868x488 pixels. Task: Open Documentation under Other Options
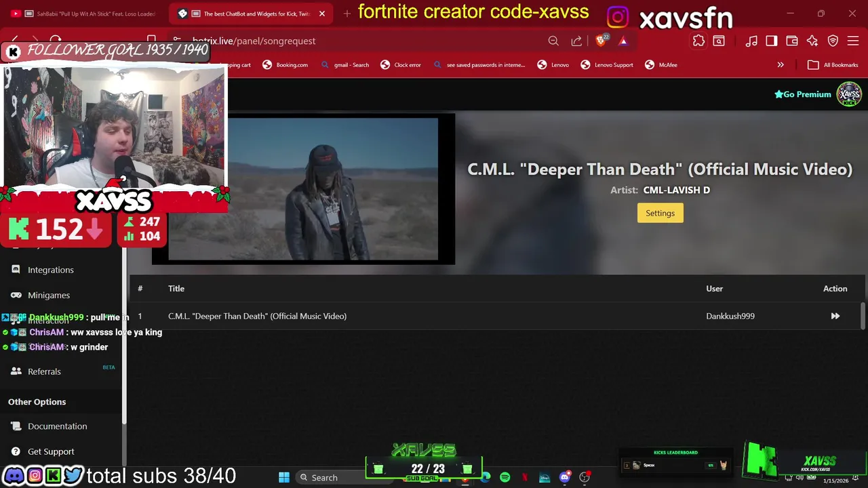click(57, 426)
